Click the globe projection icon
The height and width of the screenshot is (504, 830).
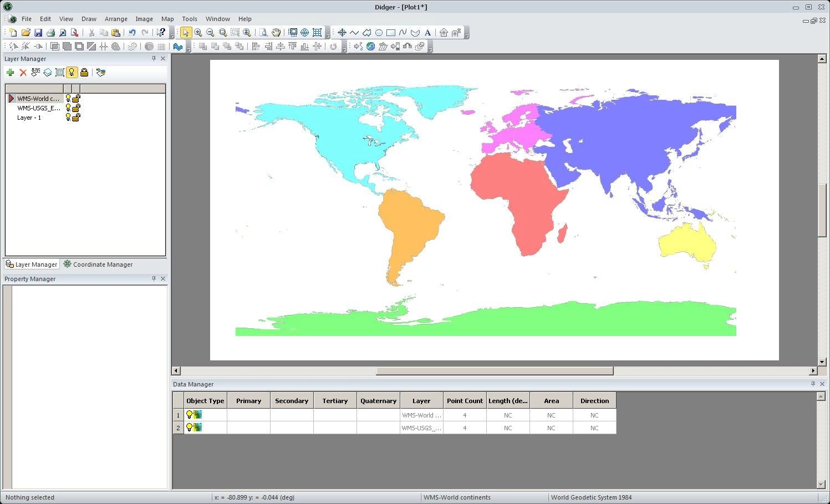[305, 33]
